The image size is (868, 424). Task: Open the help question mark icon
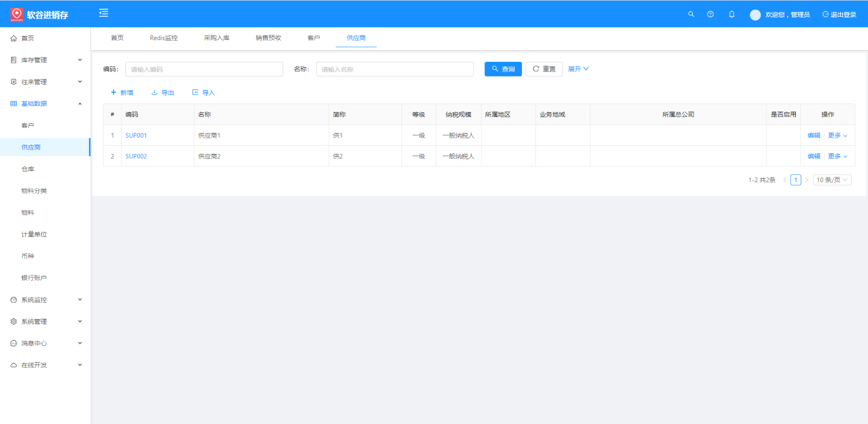tap(710, 15)
